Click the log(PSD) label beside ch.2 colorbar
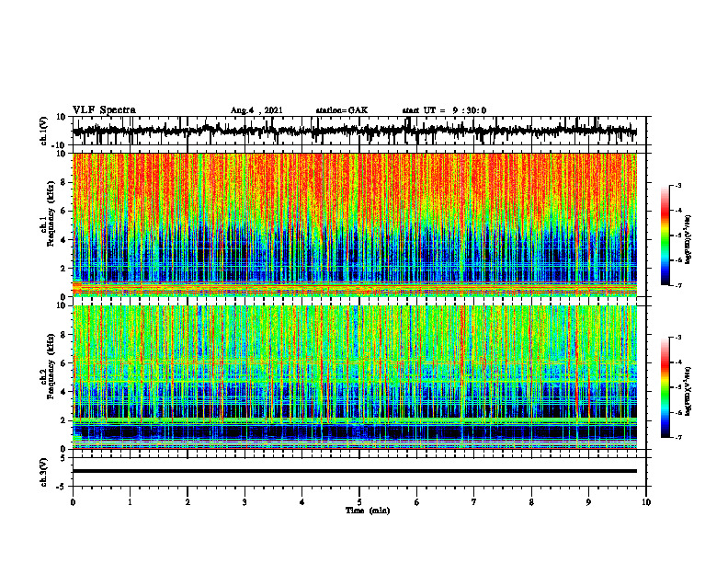Image resolution: width=728 pixels, height=563 pixels. (688, 392)
